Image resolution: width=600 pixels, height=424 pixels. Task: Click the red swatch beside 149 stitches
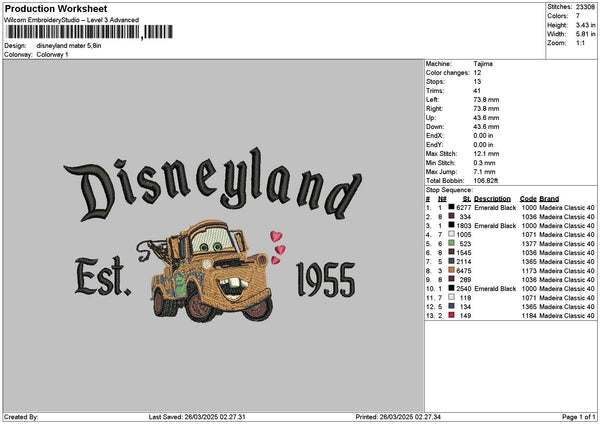point(452,315)
